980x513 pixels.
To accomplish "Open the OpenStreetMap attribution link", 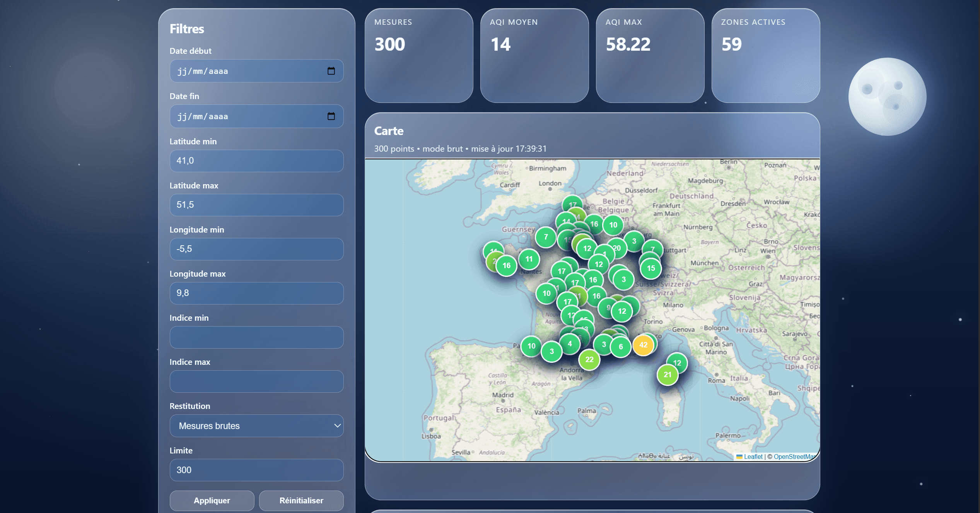I will point(796,457).
